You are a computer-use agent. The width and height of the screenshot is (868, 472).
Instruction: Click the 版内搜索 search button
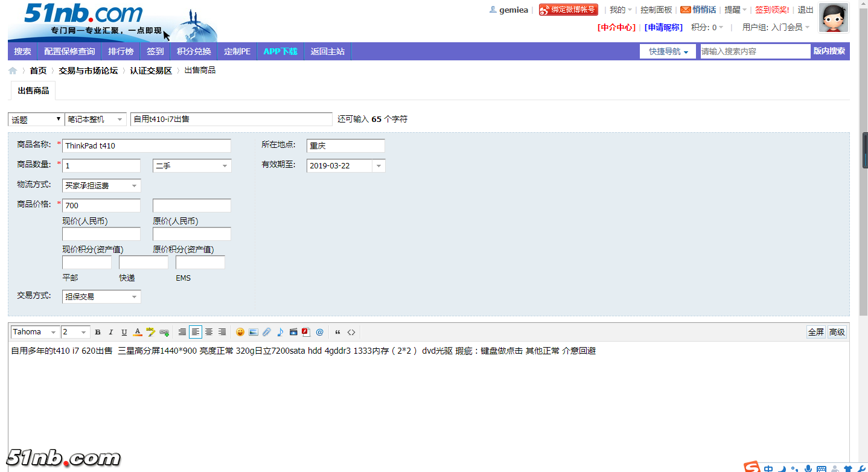pos(830,51)
